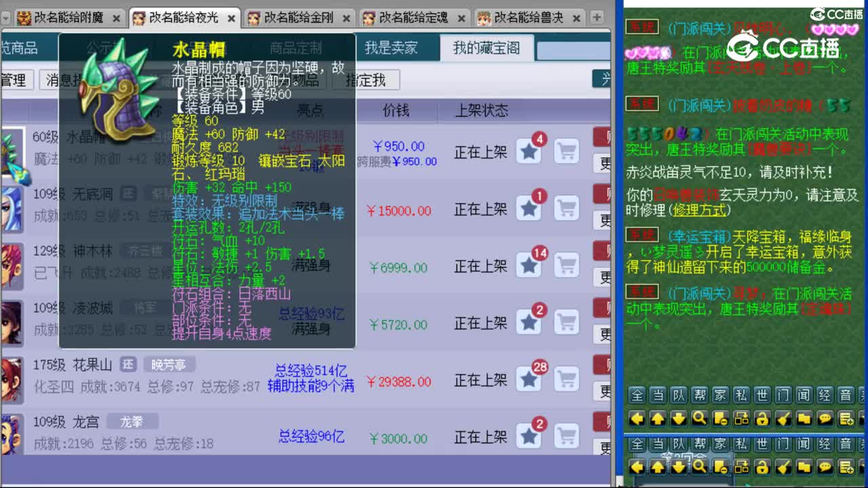This screenshot has width=868, height=488.
Task: Open 修理方式 link in chat
Action: (x=701, y=211)
